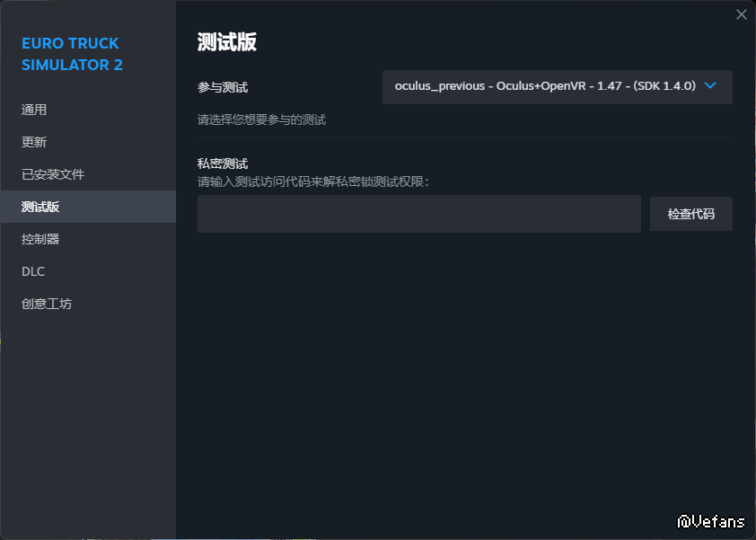Click the 测试版 page heading
Image resolution: width=756 pixels, height=540 pixels.
pos(227,42)
